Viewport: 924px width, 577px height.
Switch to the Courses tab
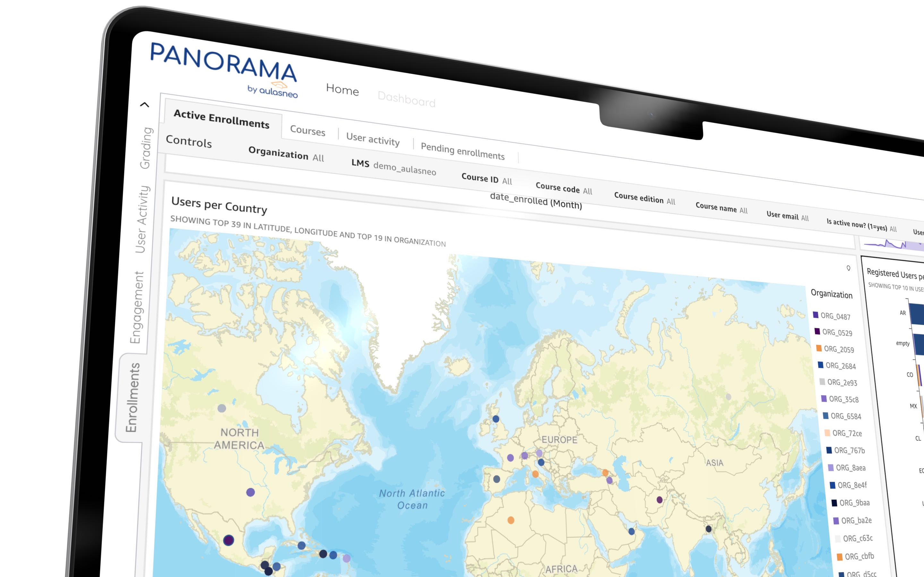pos(307,130)
